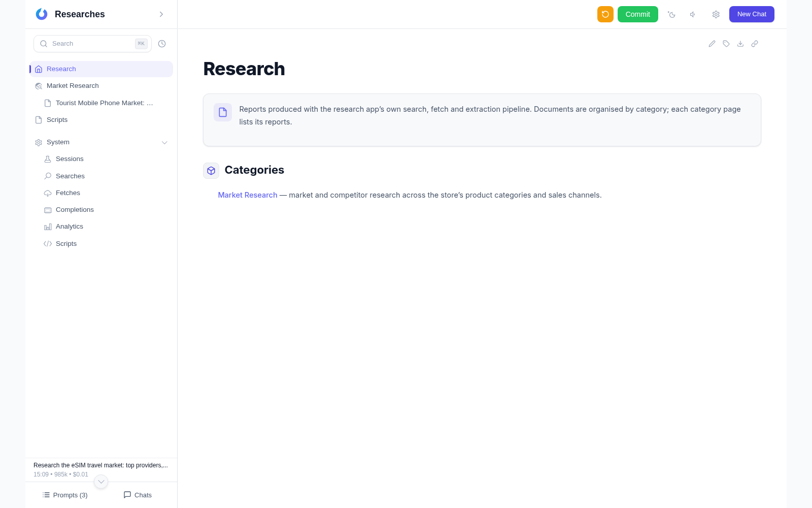This screenshot has height=508, width=812.
Task: Click the Research page heading
Action: coord(244,69)
